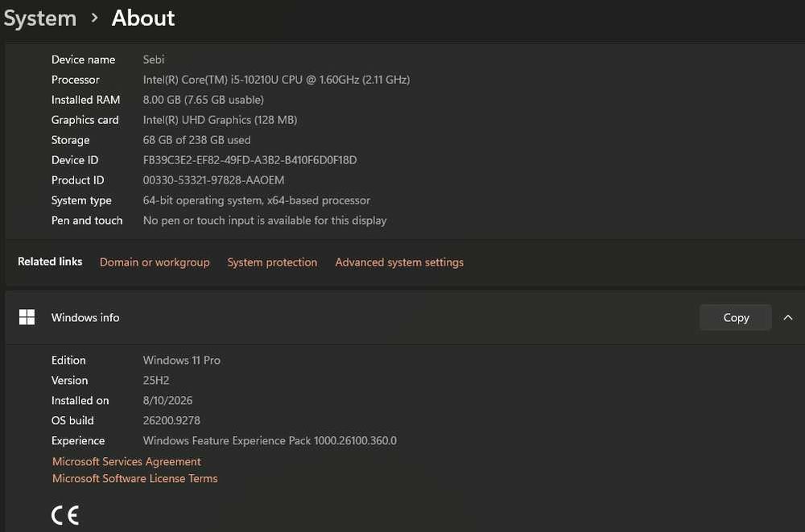
Task: Select the pen and touch value text
Action: pyautogui.click(x=264, y=221)
